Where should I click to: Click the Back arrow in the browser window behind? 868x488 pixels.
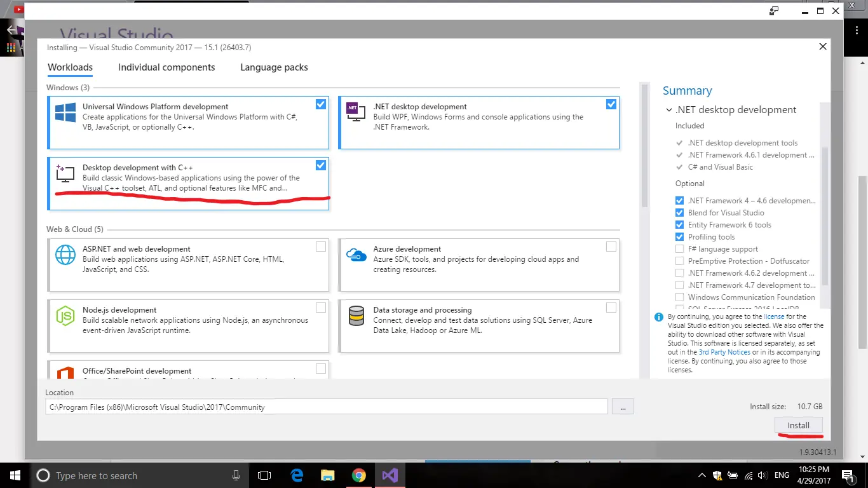pos(11,30)
